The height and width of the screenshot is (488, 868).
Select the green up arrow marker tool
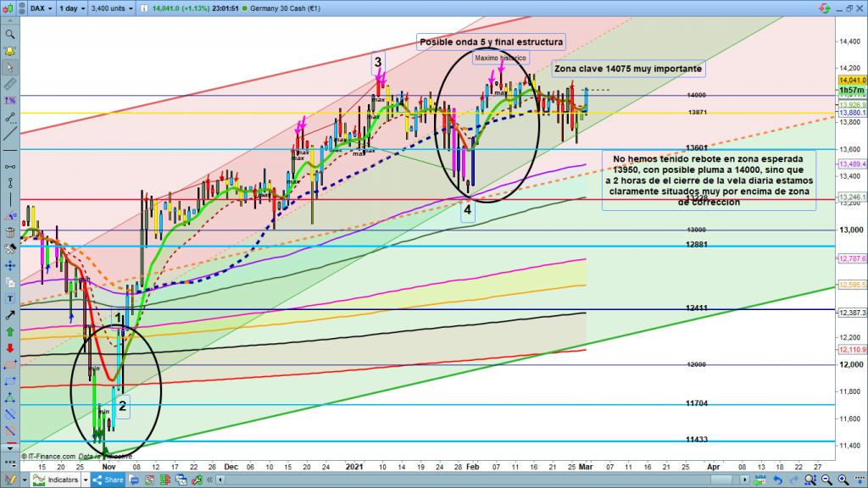(x=9, y=331)
